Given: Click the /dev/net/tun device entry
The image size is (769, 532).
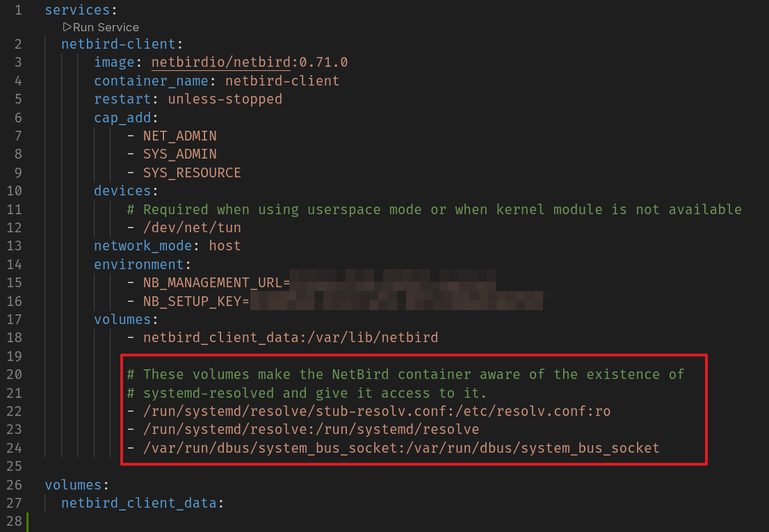Looking at the screenshot, I should coord(192,227).
